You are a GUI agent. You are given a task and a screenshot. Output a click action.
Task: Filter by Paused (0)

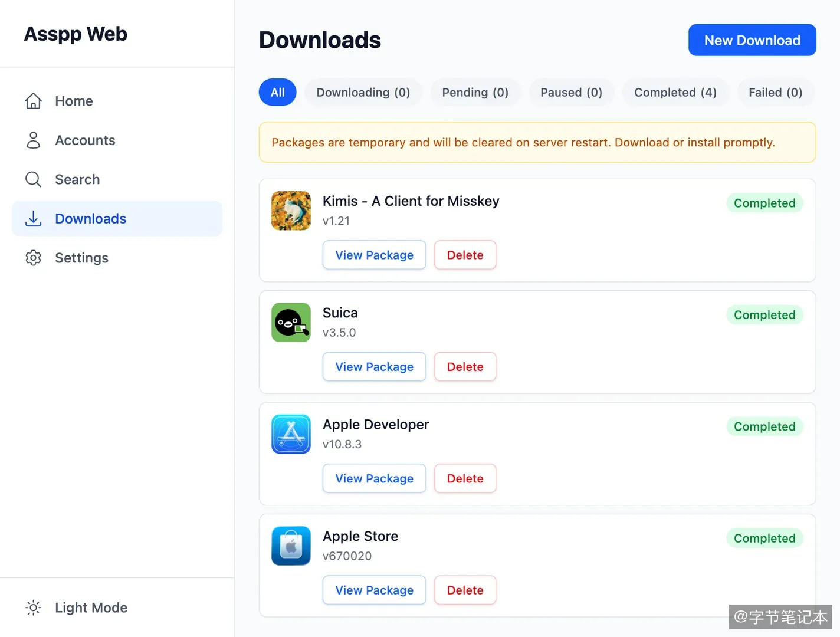571,92
